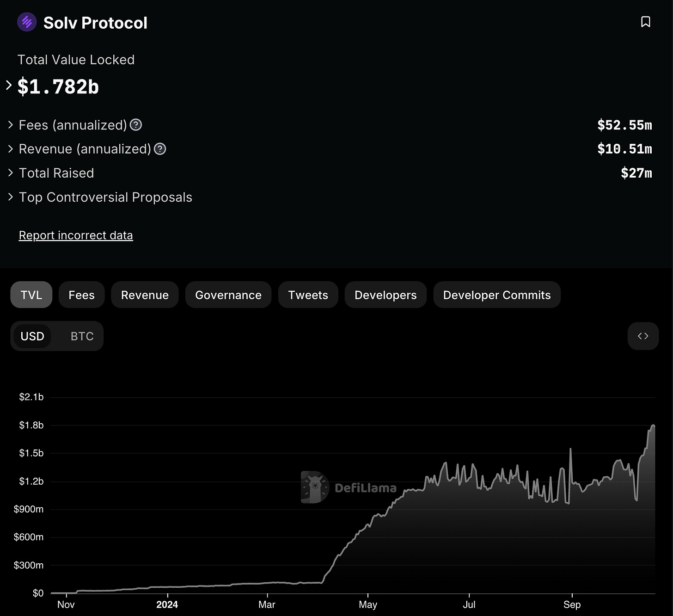This screenshot has height=616, width=673.
Task: Click the $1.5b y-axis label
Action: point(31,453)
